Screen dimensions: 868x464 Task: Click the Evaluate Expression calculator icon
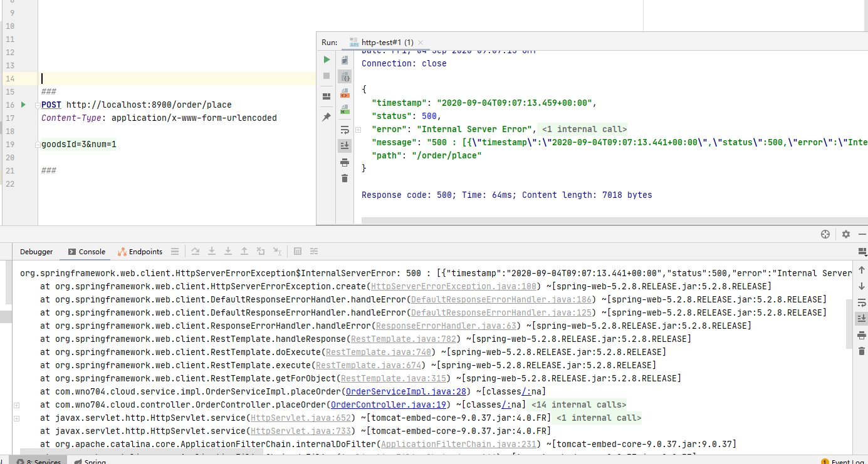click(298, 252)
